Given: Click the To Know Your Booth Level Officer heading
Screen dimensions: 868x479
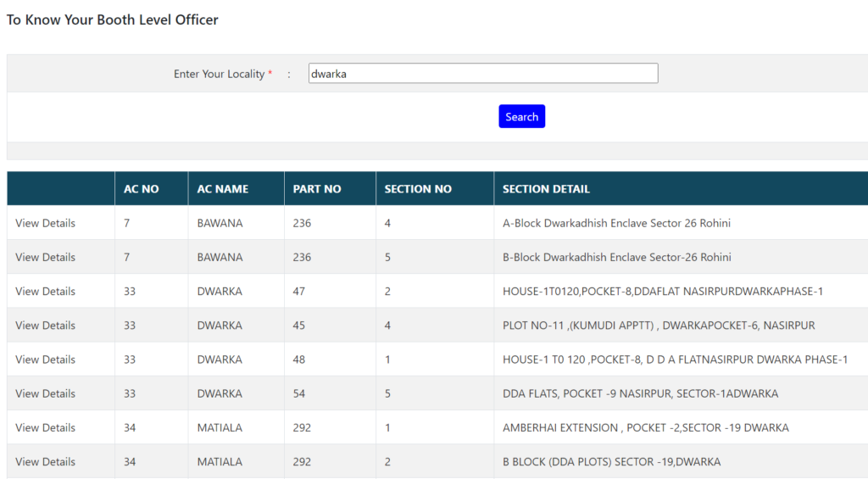Looking at the screenshot, I should point(113,19).
